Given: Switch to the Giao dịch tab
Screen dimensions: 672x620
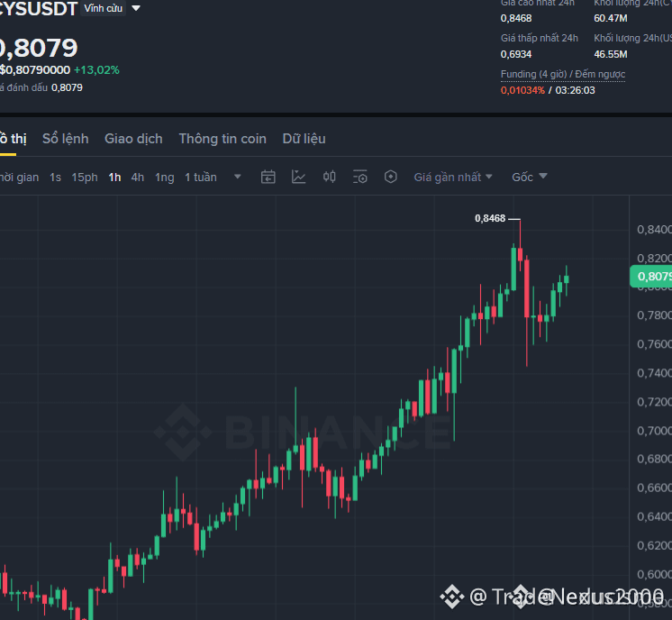Looking at the screenshot, I should pos(133,139).
